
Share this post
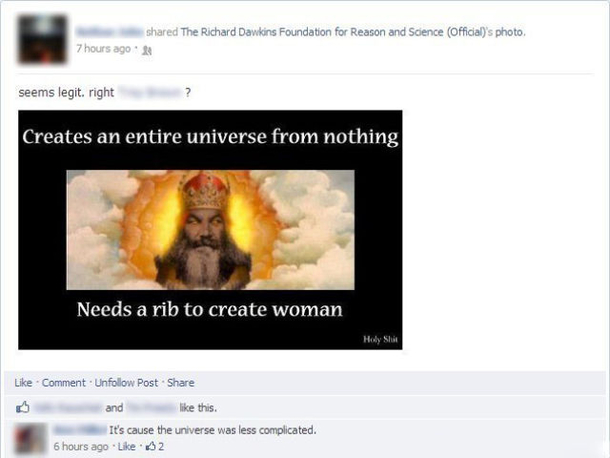(x=181, y=383)
